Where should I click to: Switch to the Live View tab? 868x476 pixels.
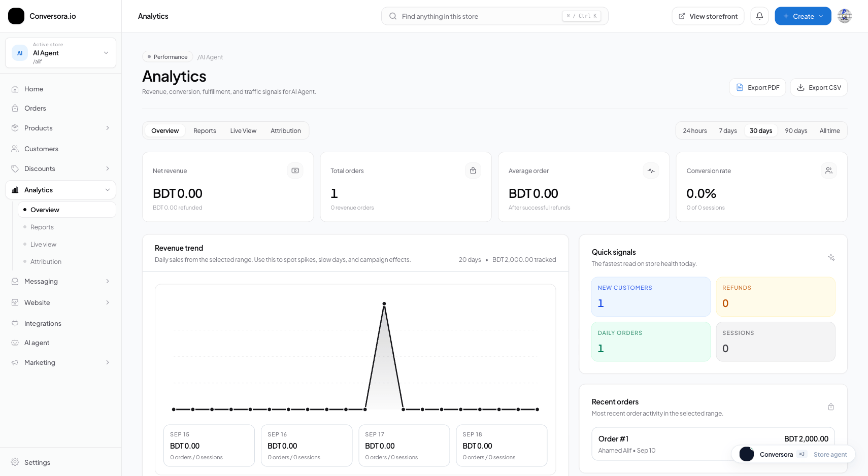pyautogui.click(x=243, y=131)
